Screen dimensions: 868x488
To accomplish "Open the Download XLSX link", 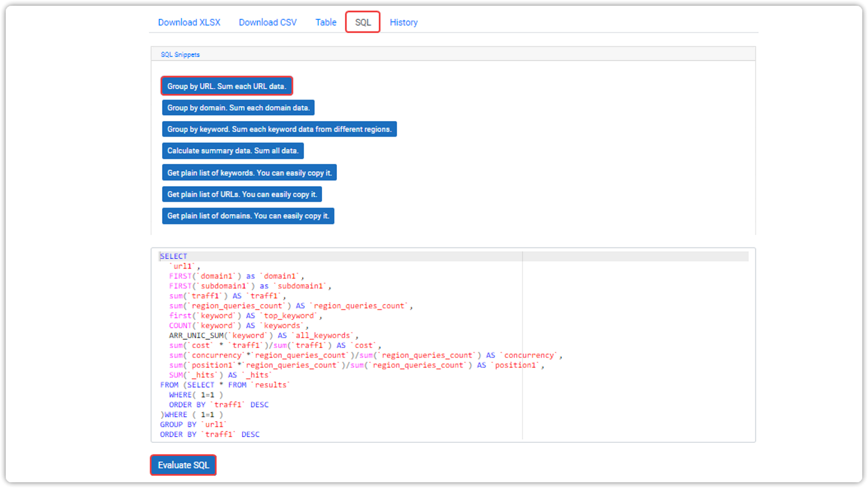I will (189, 22).
